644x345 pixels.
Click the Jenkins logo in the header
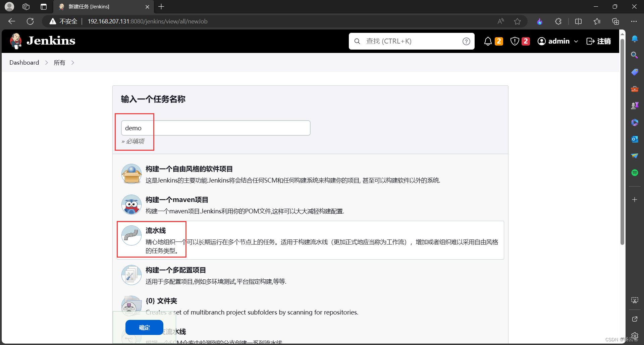(43, 41)
